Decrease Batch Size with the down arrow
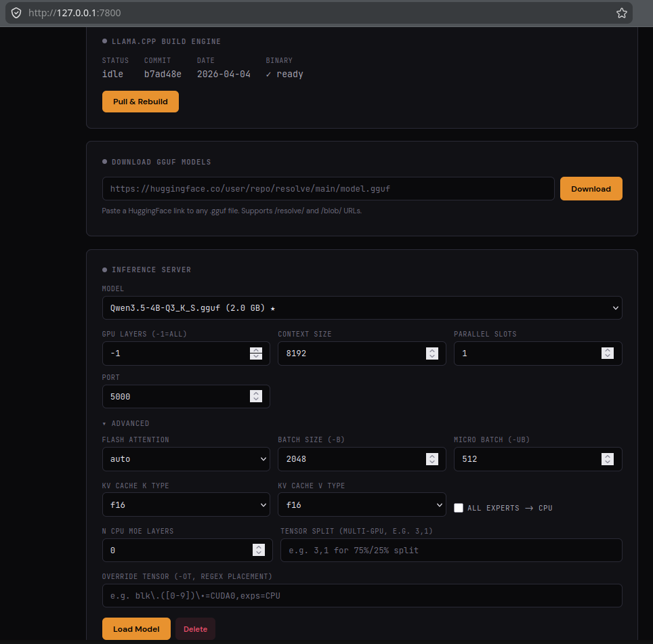This screenshot has width=653, height=644. [432, 462]
